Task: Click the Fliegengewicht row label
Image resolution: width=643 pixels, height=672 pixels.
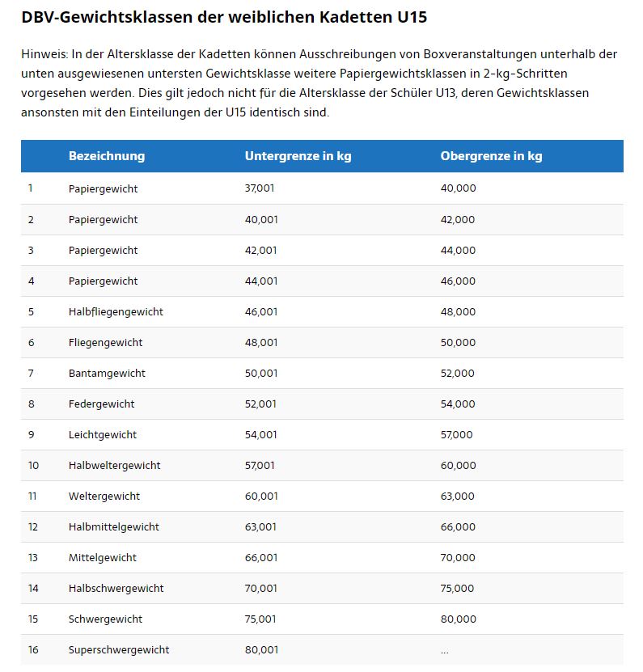Action: pos(105,342)
